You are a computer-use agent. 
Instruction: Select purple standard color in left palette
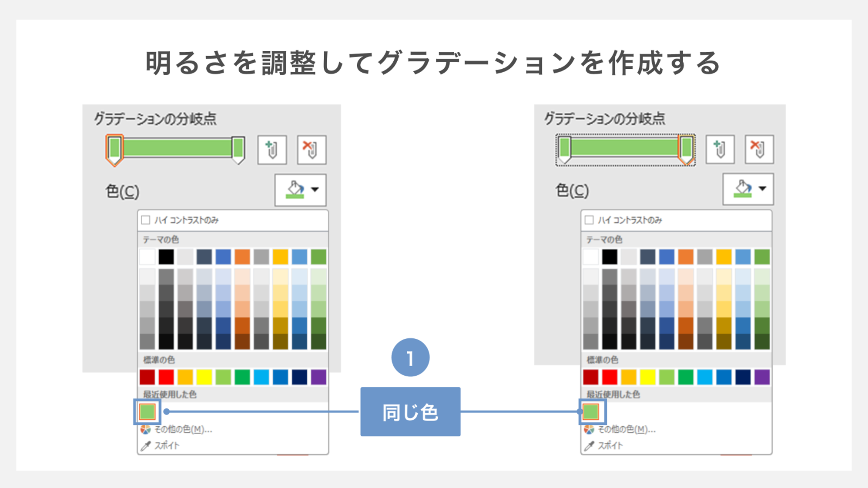click(318, 377)
